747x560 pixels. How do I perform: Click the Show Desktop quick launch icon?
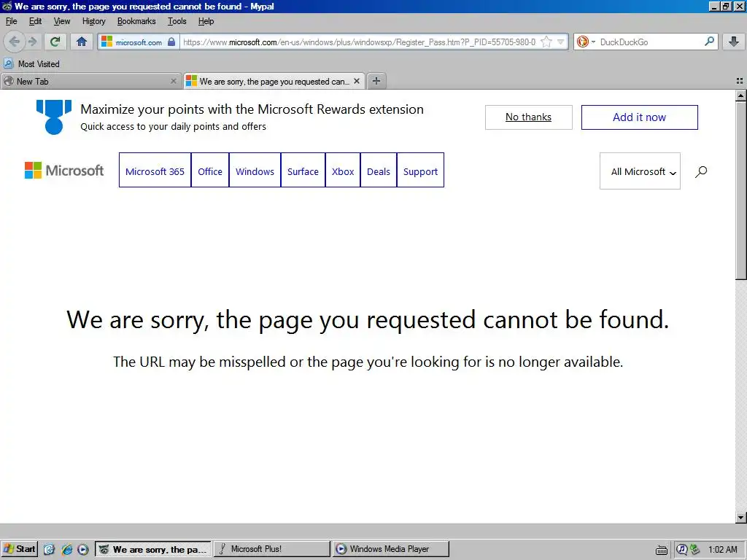(50, 549)
